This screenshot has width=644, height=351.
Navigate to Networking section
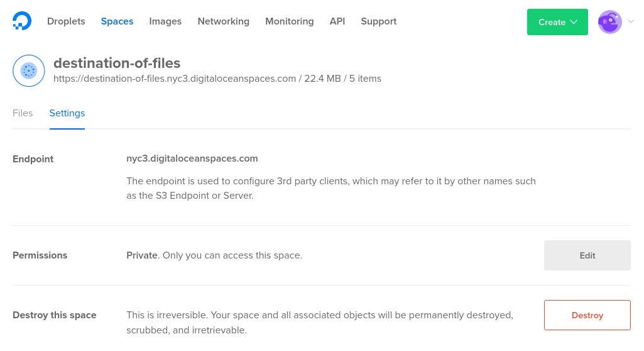pos(224,21)
